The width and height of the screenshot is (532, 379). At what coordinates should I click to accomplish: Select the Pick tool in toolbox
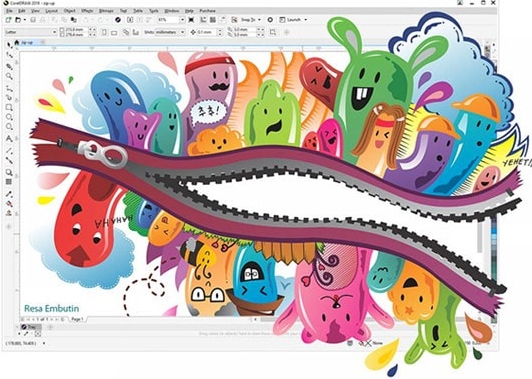pos(9,45)
